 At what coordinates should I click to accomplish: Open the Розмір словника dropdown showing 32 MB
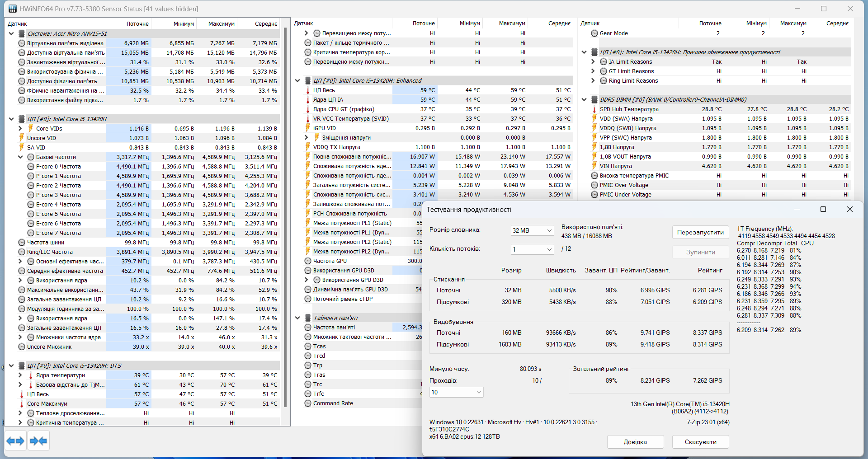click(x=532, y=230)
